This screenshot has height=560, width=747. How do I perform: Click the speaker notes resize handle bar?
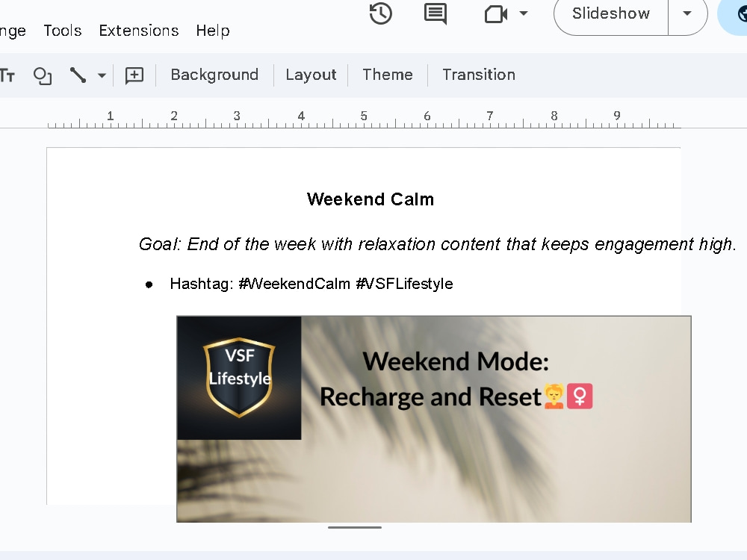pos(354,527)
